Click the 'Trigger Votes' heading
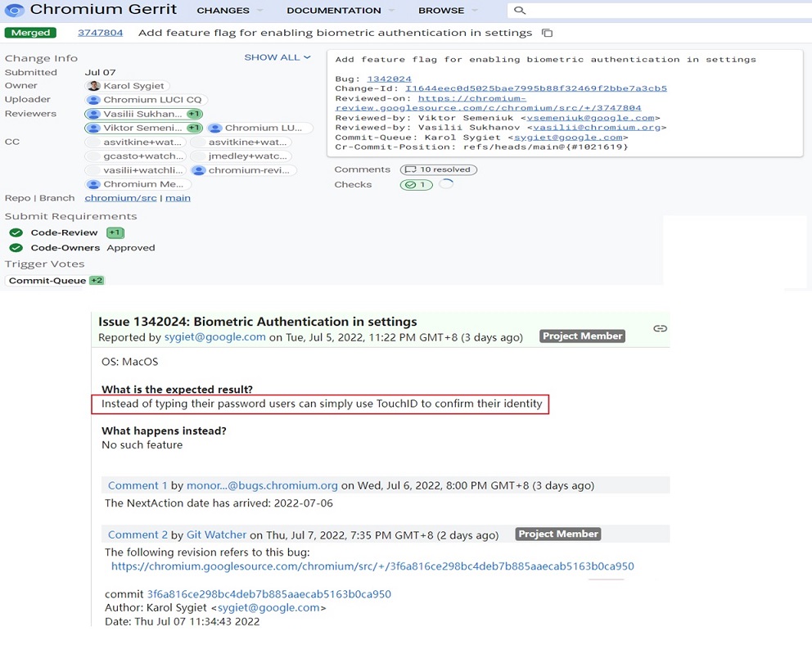The image size is (812, 663). click(44, 264)
